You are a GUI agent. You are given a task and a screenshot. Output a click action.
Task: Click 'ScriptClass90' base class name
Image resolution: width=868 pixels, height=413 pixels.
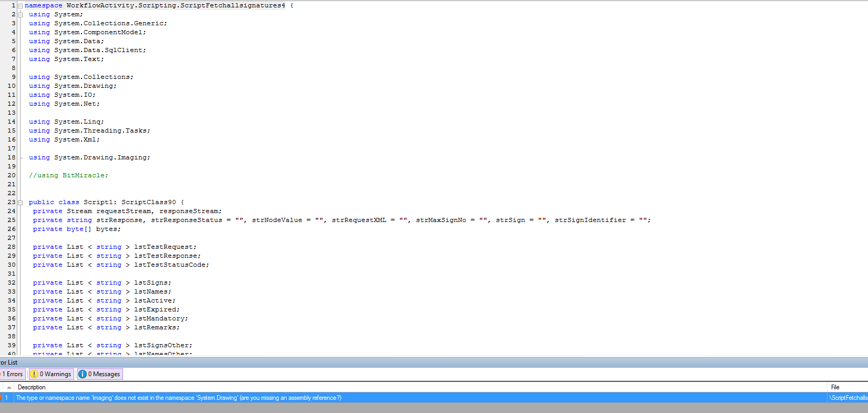[149, 203]
